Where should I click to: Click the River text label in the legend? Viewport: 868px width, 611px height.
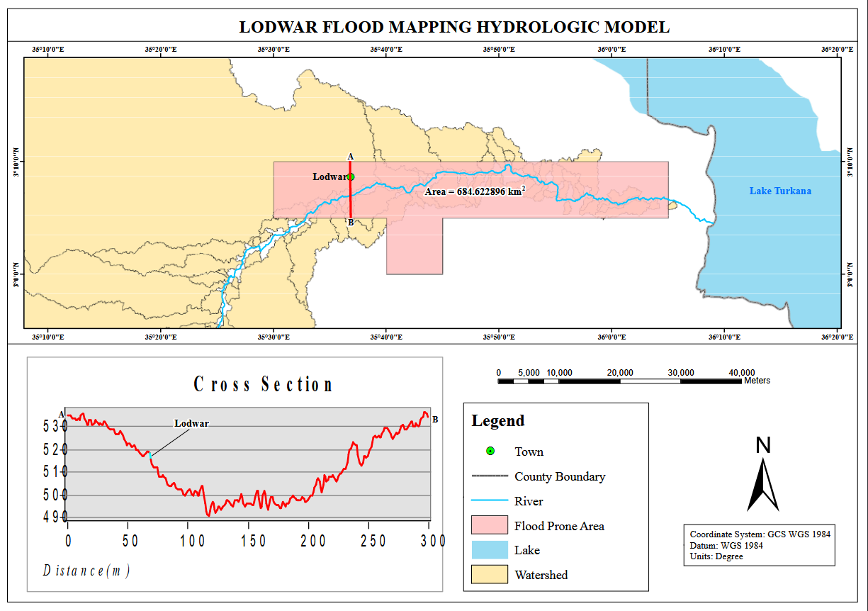529,501
